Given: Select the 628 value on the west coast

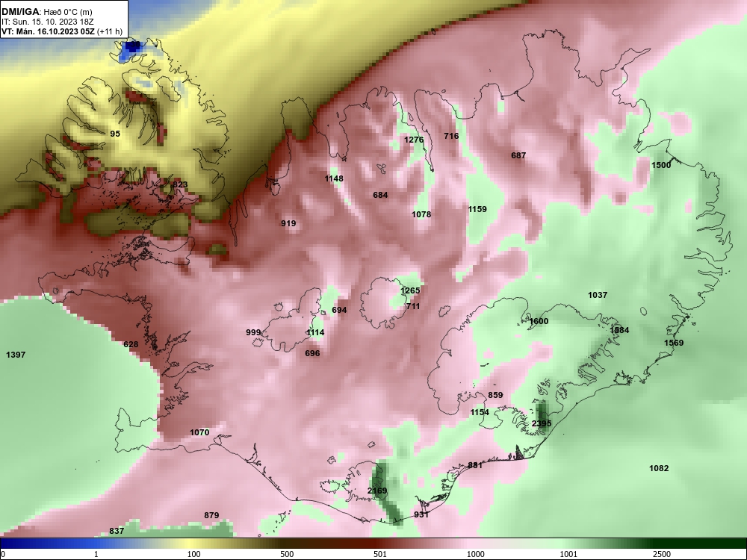Looking at the screenshot, I should [131, 344].
